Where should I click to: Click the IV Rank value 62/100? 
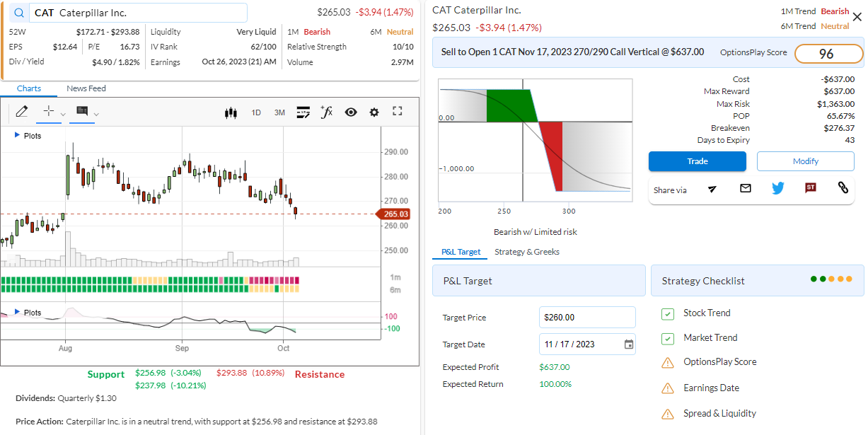pyautogui.click(x=263, y=47)
